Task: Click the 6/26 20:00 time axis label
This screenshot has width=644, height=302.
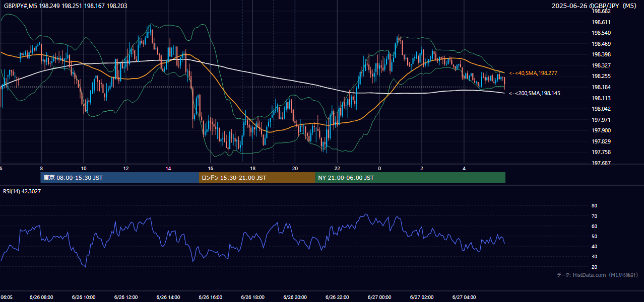Action: pyautogui.click(x=295, y=297)
